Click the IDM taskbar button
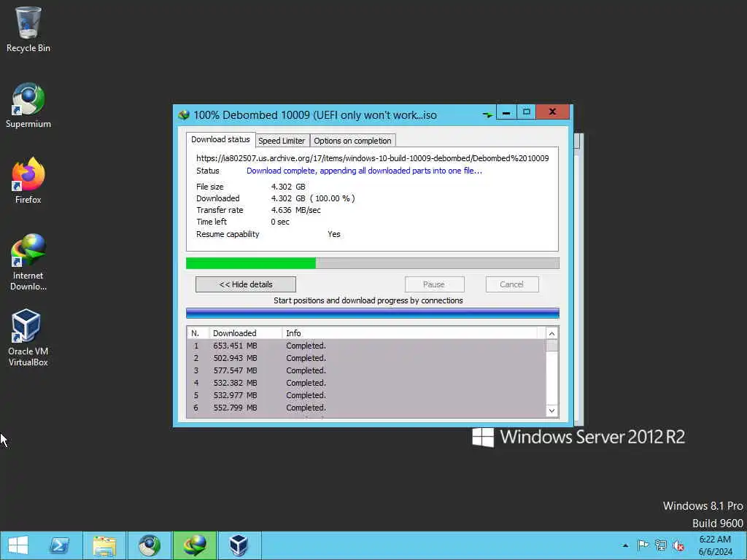 (195, 545)
